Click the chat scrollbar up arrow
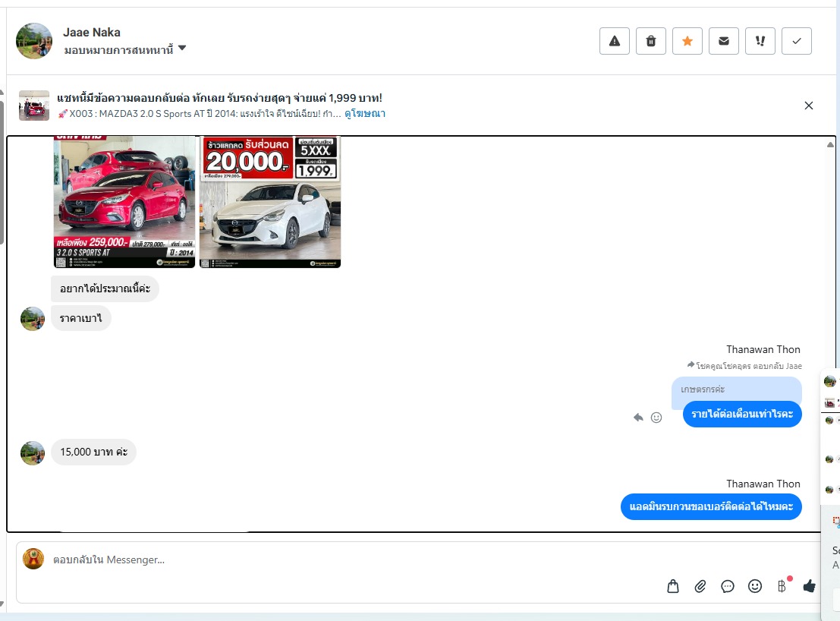 click(x=830, y=145)
